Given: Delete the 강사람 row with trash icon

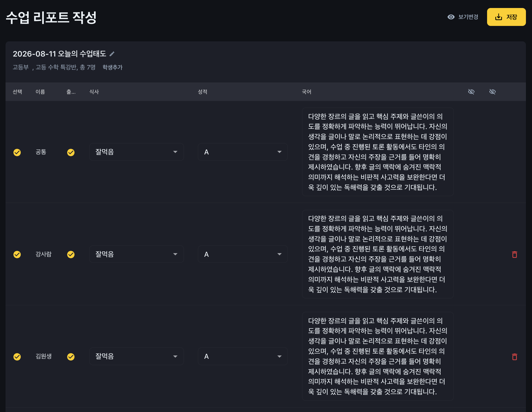Looking at the screenshot, I should (514, 254).
